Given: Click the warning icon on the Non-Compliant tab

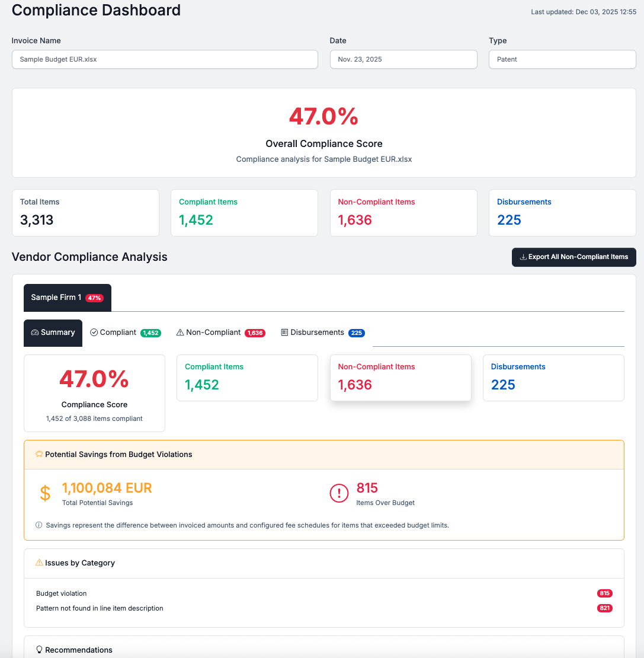Looking at the screenshot, I should click(x=180, y=333).
